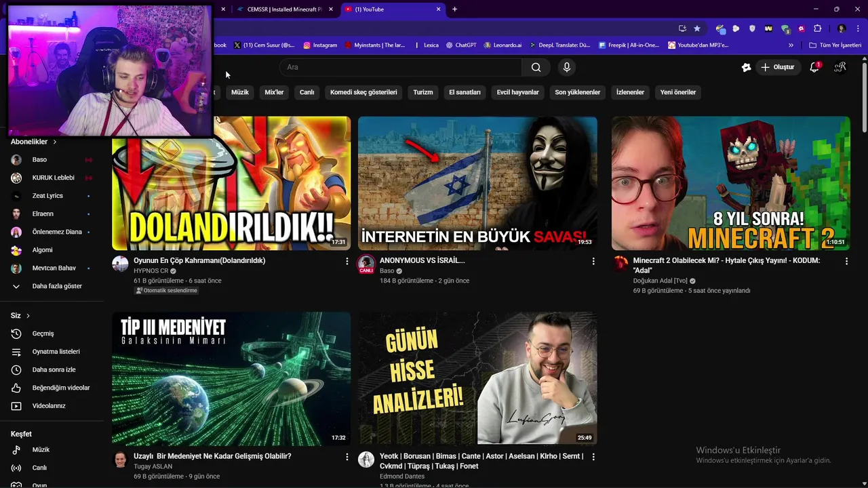This screenshot has width=868, height=488.
Task: Open Canlı under Keşfet
Action: click(x=52, y=468)
